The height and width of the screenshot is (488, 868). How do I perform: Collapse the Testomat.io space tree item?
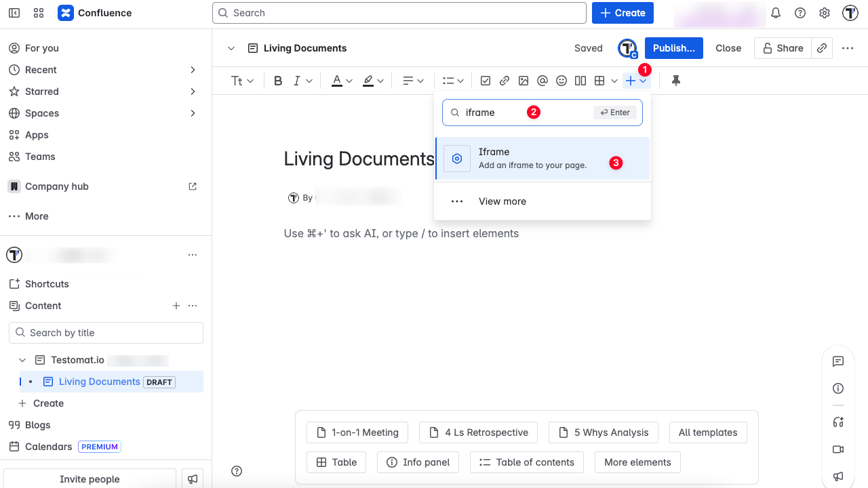[22, 360]
